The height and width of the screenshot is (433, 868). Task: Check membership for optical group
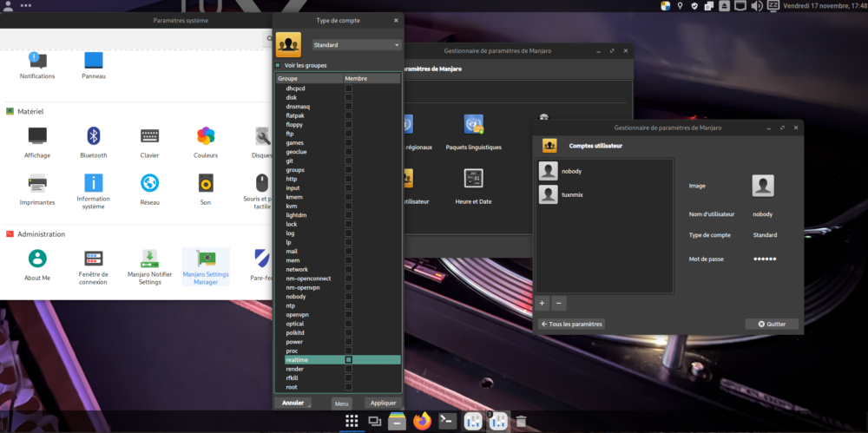349,324
